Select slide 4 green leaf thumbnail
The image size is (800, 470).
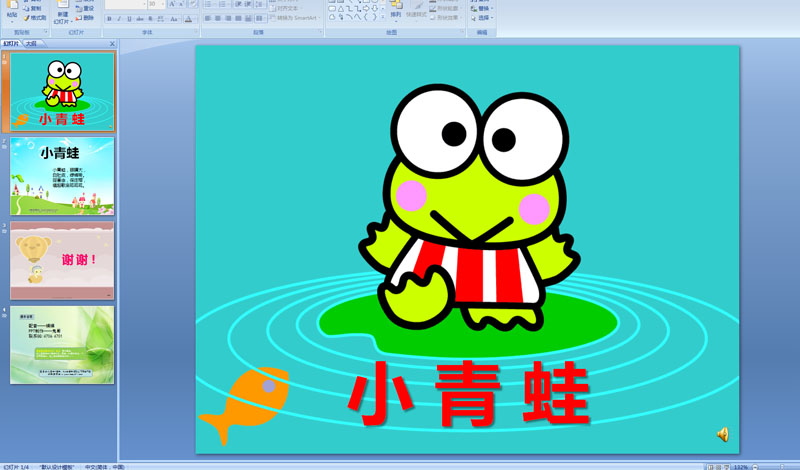click(62, 345)
